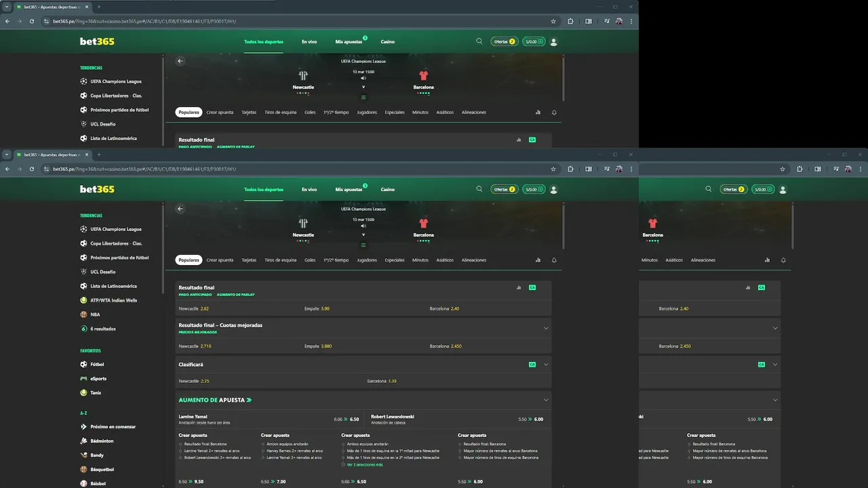Screen dimensions: 868x488
Task: Open the search icon in the right background window
Action: click(709, 189)
